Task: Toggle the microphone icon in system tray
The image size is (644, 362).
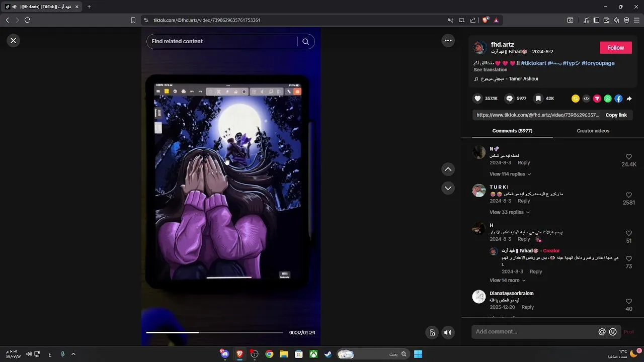Action: click(x=62, y=354)
